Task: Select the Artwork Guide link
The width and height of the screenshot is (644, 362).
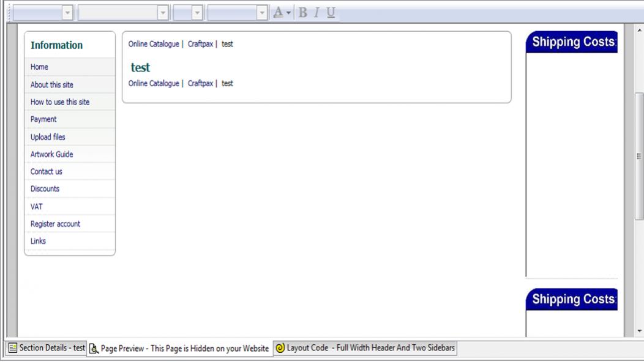Action: pos(51,155)
